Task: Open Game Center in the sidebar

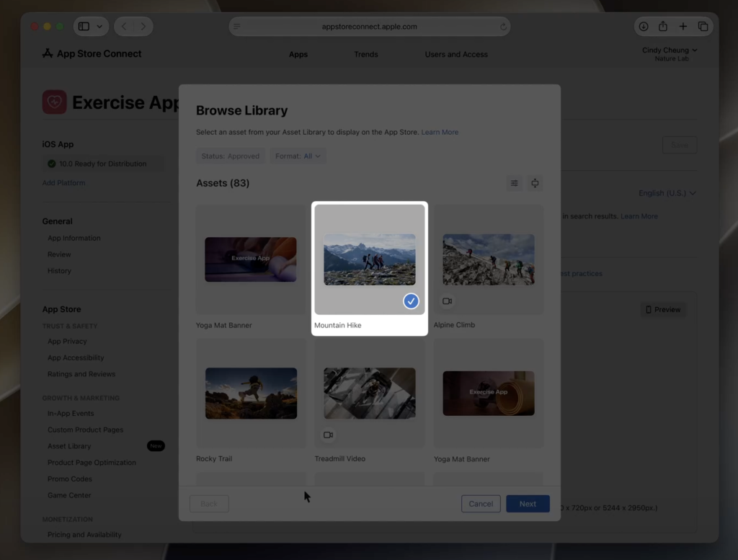Action: (x=69, y=495)
